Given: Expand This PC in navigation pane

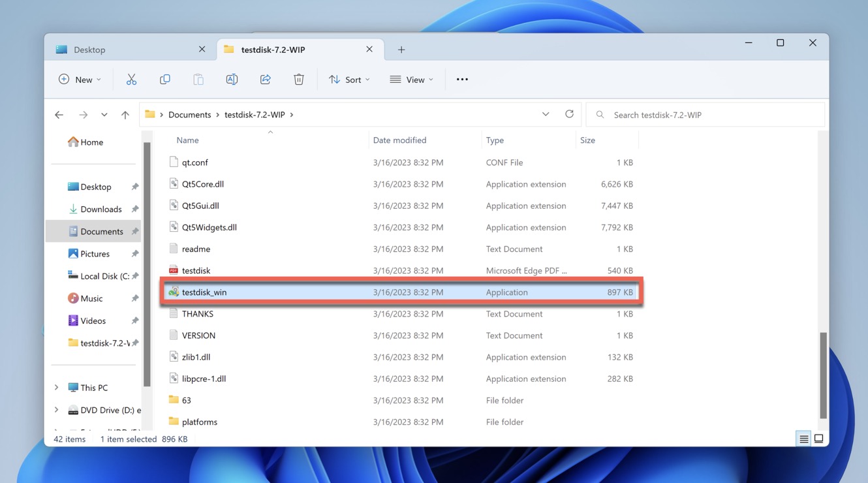Looking at the screenshot, I should click(57, 388).
